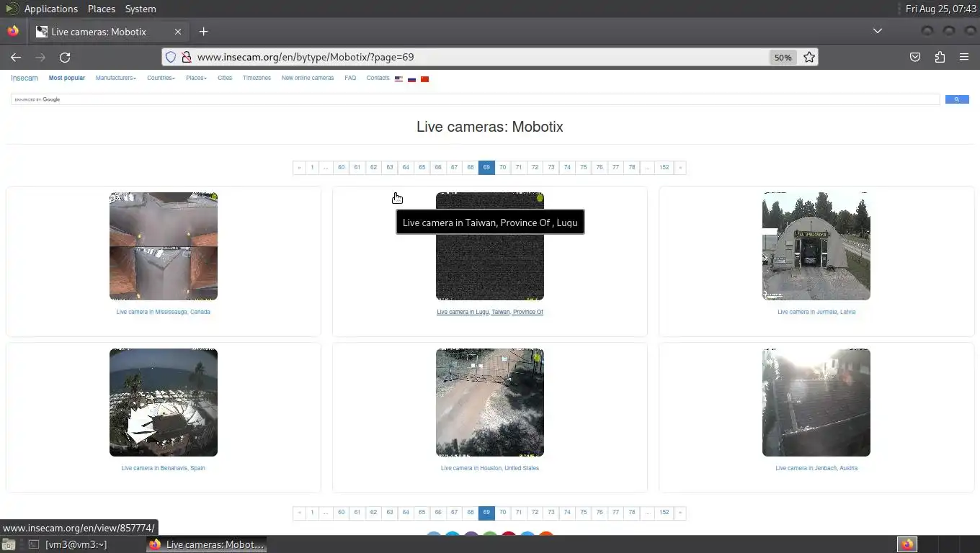
Task: Reset the 50% zoom level indicator
Action: click(x=783, y=57)
